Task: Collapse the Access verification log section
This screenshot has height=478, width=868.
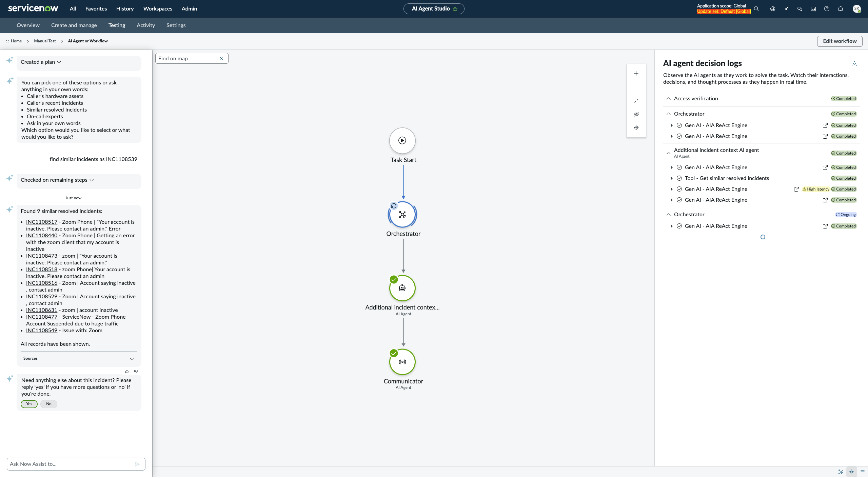Action: click(x=668, y=99)
